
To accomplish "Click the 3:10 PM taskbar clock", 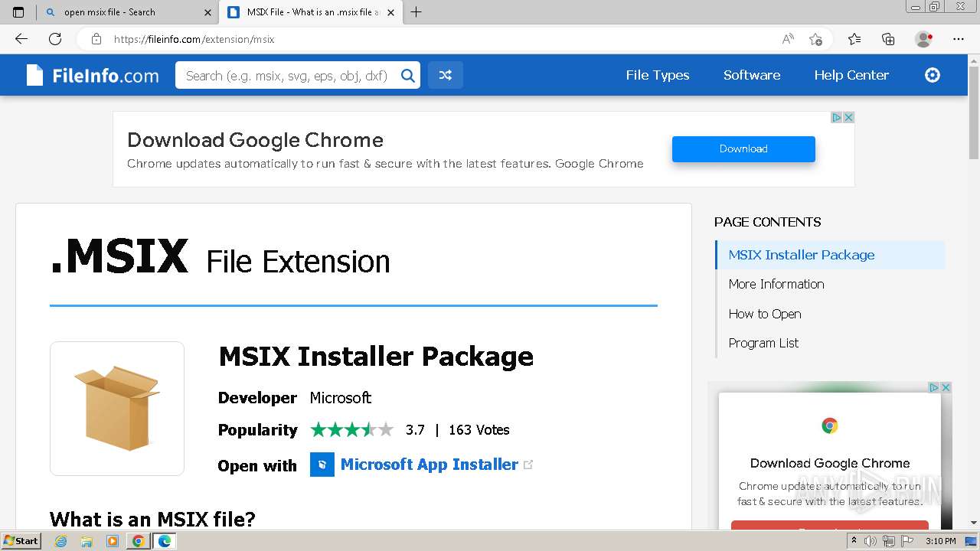I will point(941,541).
